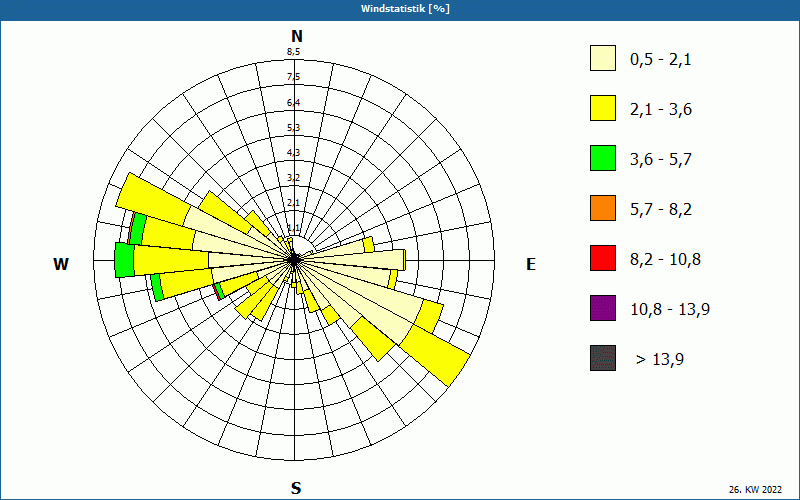Click the 'Windstatistik [%]' title text
The width and height of the screenshot is (800, 500).
point(406,9)
